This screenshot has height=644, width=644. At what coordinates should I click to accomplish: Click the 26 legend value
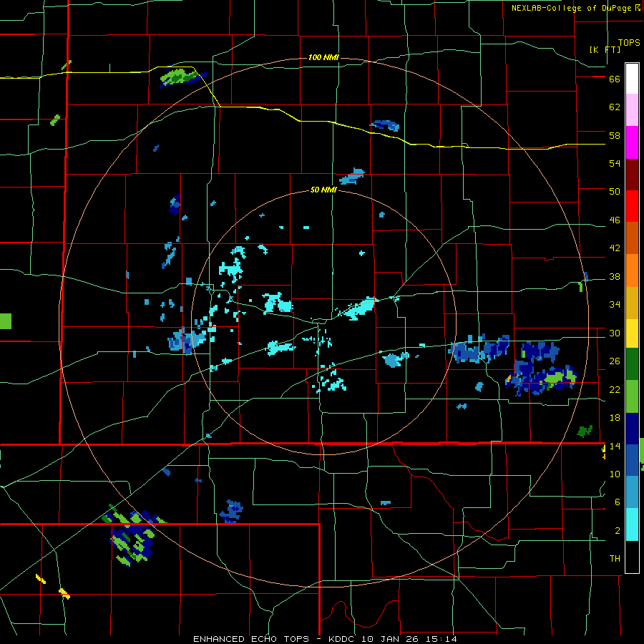615,361
